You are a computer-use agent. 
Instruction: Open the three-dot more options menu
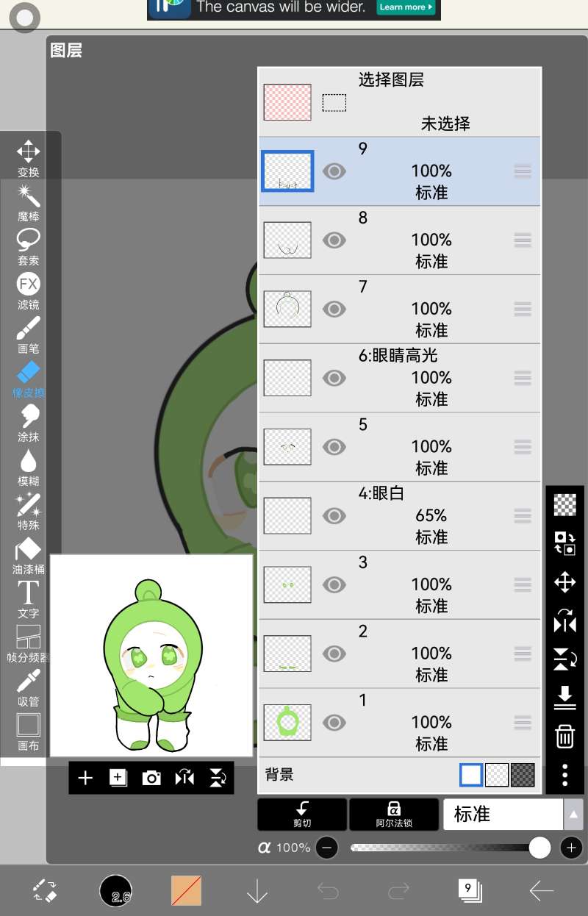564,775
